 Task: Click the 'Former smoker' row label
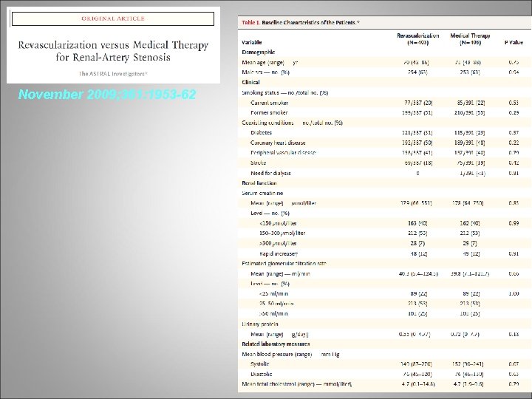(269, 112)
